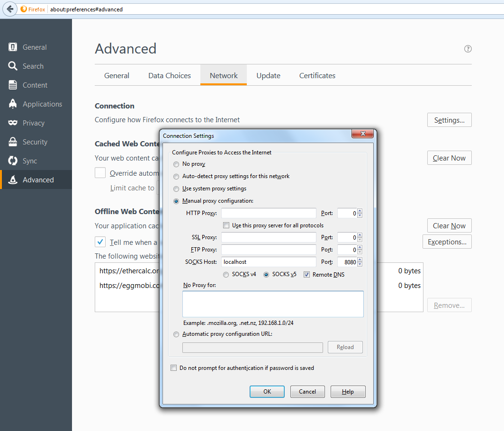The height and width of the screenshot is (431, 504).
Task: Click the SSL Proxy text field
Action: [x=269, y=237]
